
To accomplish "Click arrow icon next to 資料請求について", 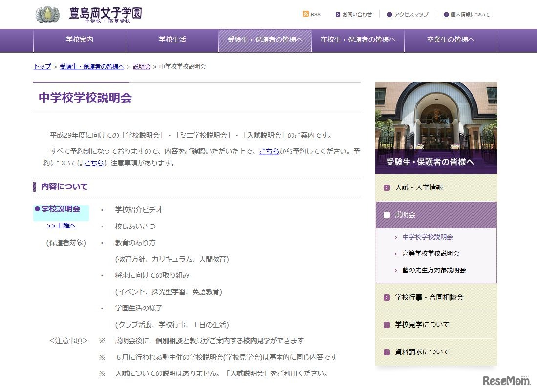I will point(387,352).
